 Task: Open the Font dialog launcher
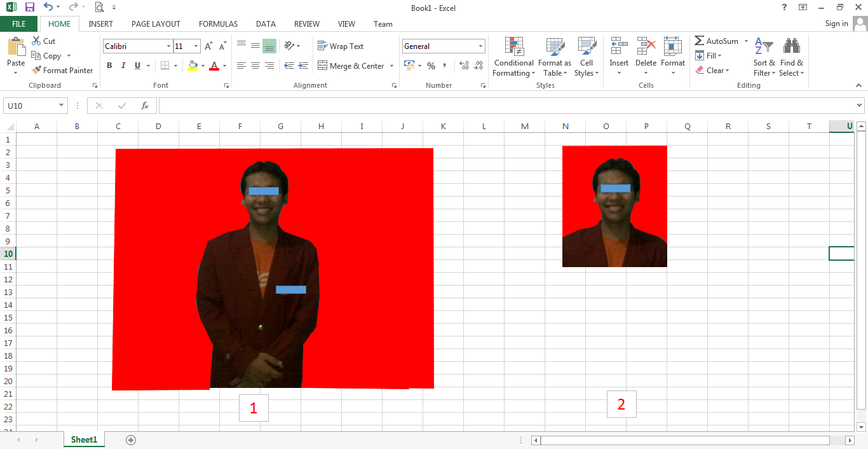[226, 85]
